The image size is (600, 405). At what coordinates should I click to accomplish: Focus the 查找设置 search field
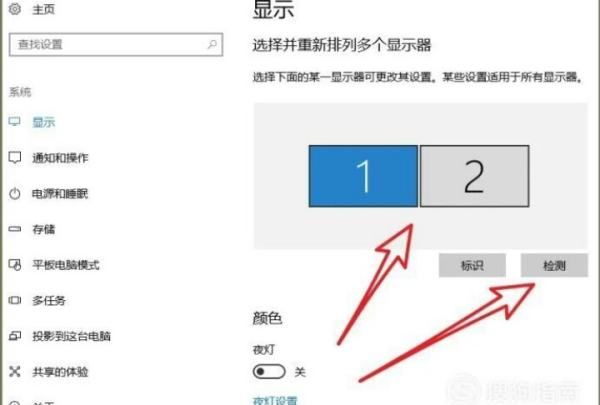116,44
